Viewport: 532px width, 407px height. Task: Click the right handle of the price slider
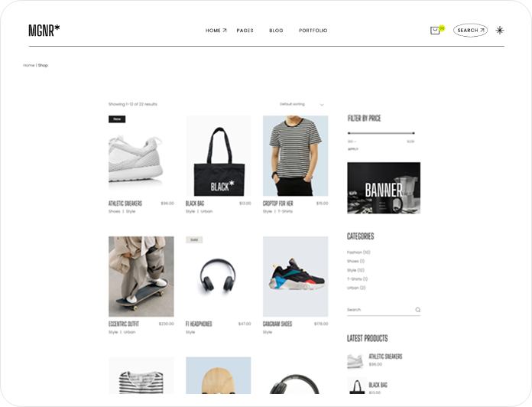[x=414, y=133]
